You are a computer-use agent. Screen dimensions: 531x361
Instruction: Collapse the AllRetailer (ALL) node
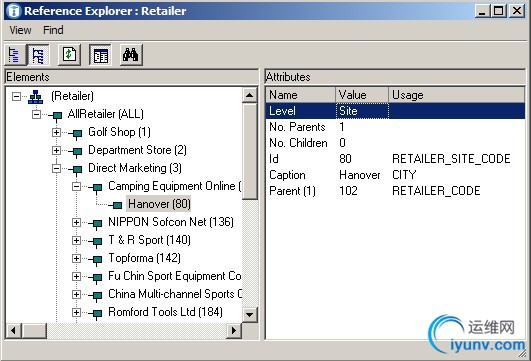pyautogui.click(x=36, y=114)
